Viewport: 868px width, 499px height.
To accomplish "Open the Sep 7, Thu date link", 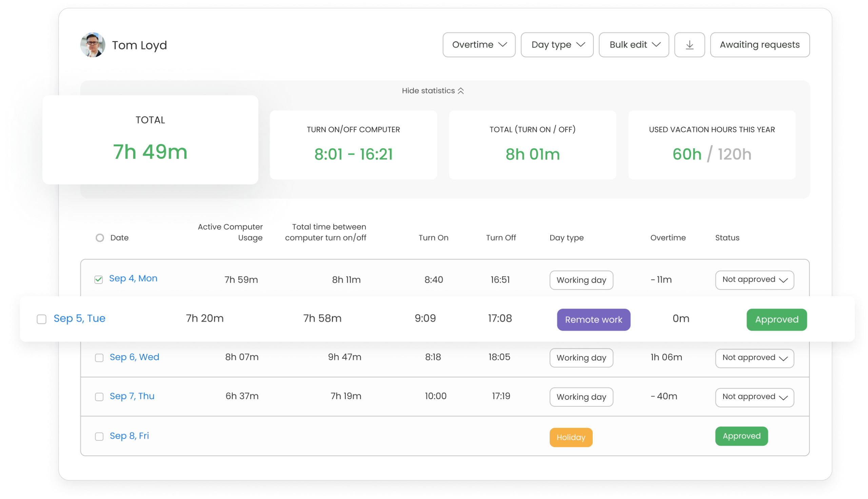I will pos(132,396).
